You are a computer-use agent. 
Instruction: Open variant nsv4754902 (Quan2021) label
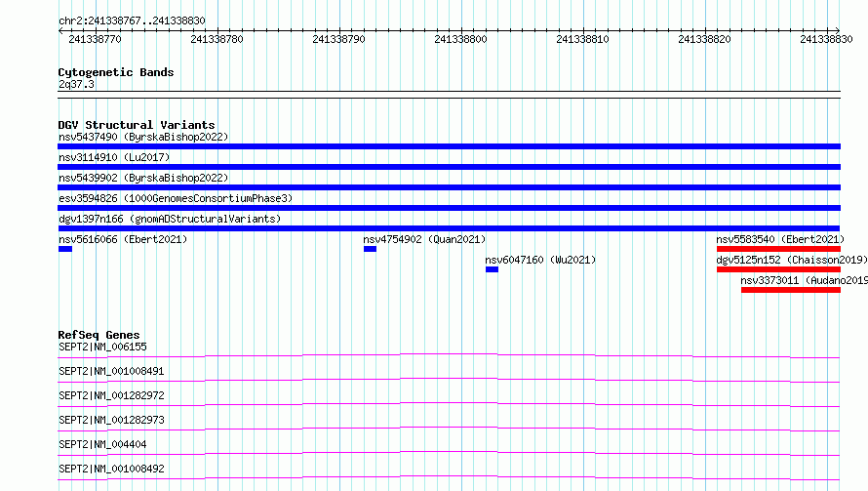tap(424, 239)
